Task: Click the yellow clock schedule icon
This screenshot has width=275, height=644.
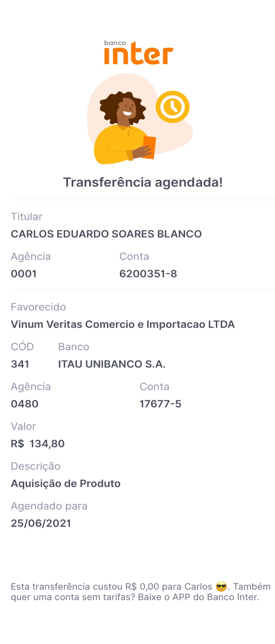Action: 172,107
